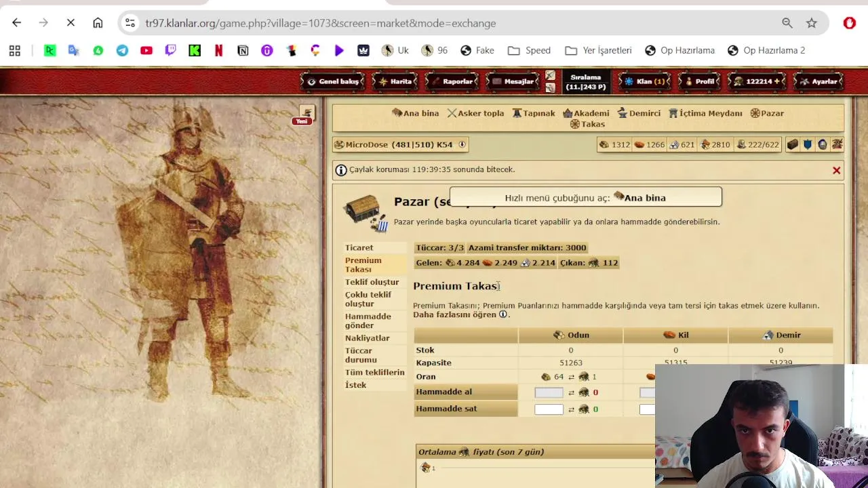This screenshot has width=868, height=488.
Task: Open the 'Mesajlar' messages menu
Action: coord(513,81)
